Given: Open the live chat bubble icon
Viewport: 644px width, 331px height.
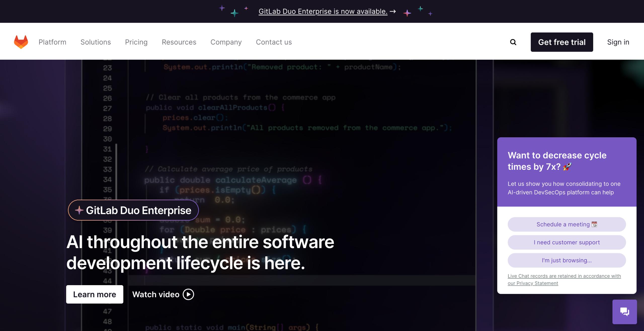Looking at the screenshot, I should click(x=624, y=312).
